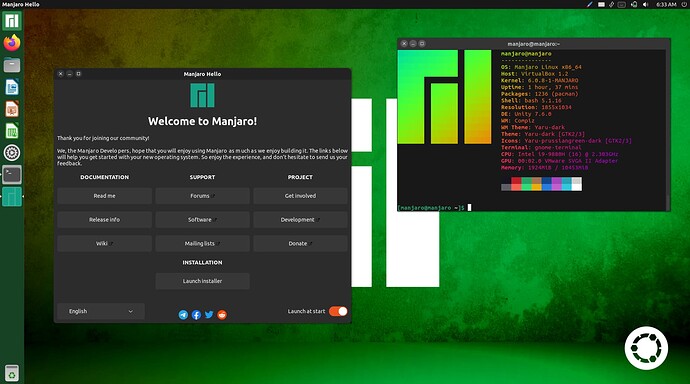Open the Facebook social icon
Image resolution: width=690 pixels, height=384 pixels.
[196, 315]
